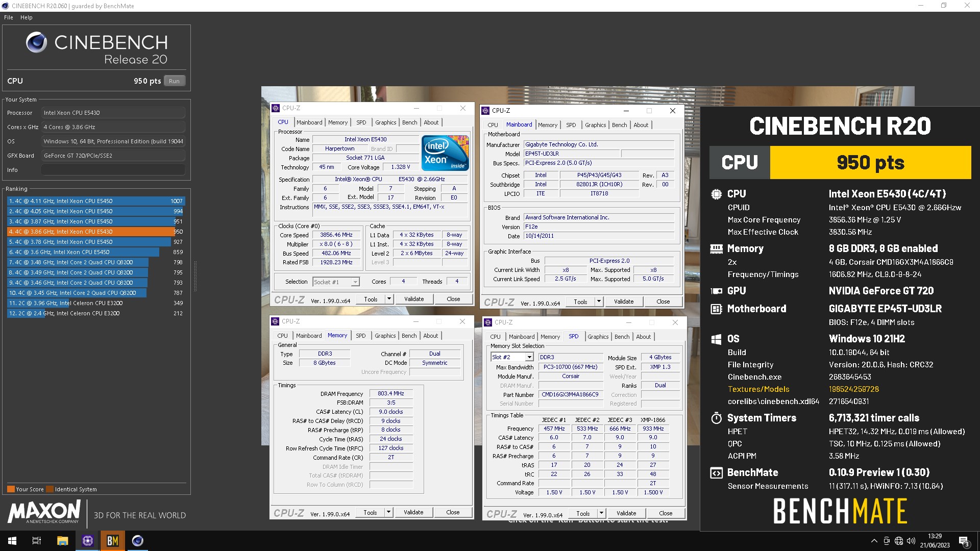Click the Identical System legend swatch
The width and height of the screenshot is (980, 551).
point(50,489)
